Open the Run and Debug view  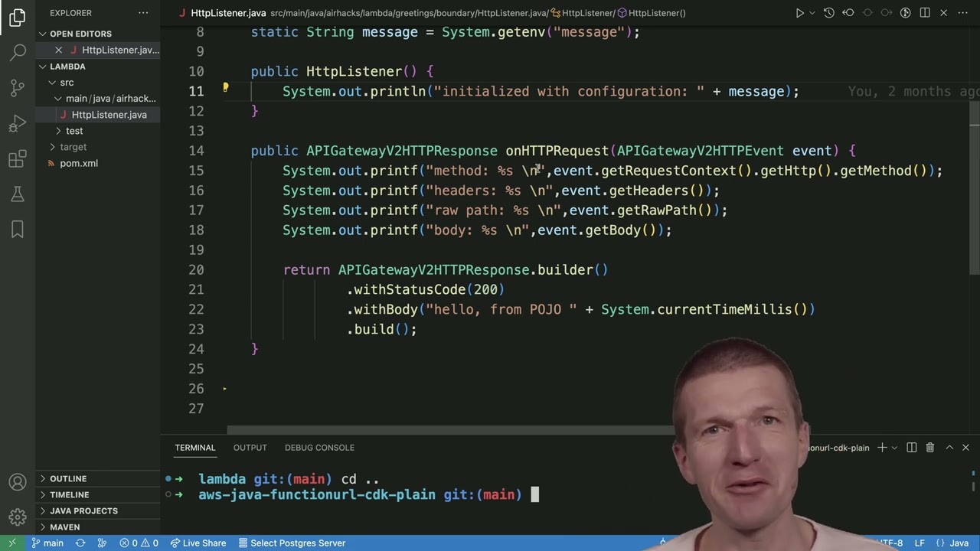click(x=18, y=123)
